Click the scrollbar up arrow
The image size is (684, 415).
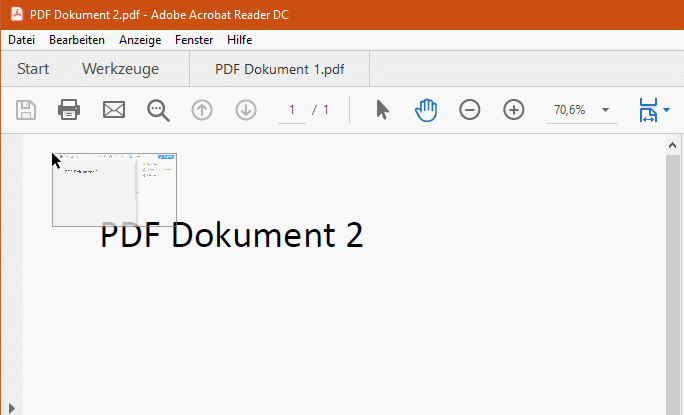[x=672, y=145]
